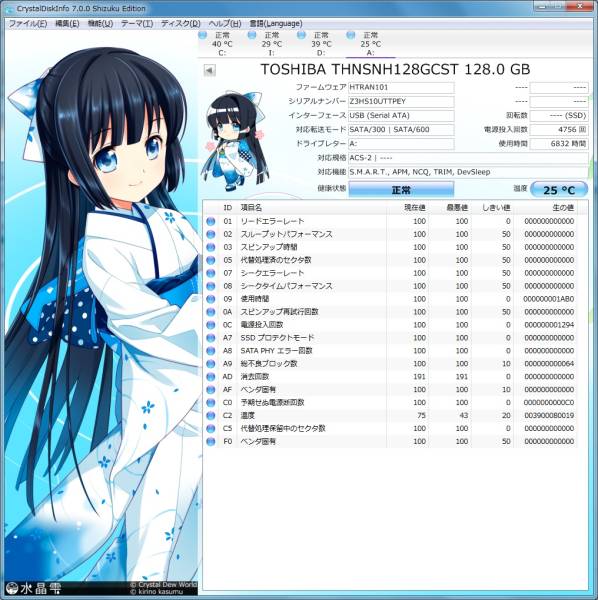This screenshot has height=600, width=598.
Task: Click the interface field USB (Serial ATA)
Action: click(401, 116)
